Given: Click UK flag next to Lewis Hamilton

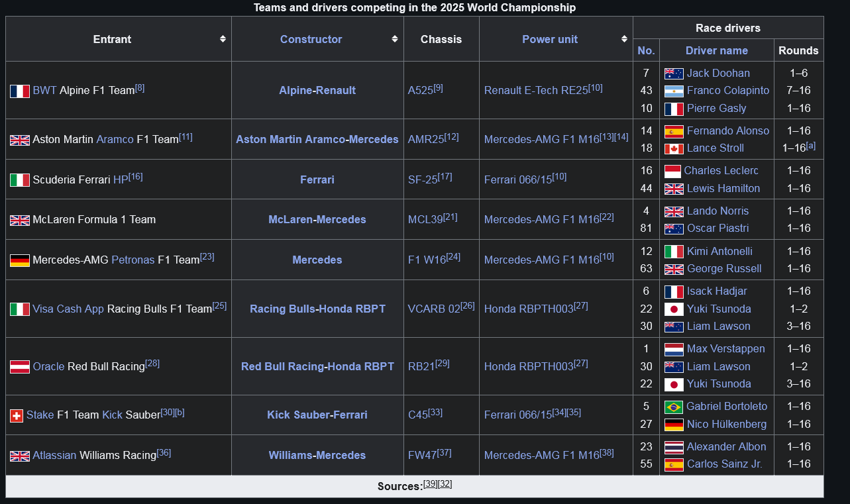Looking at the screenshot, I should 674,189.
